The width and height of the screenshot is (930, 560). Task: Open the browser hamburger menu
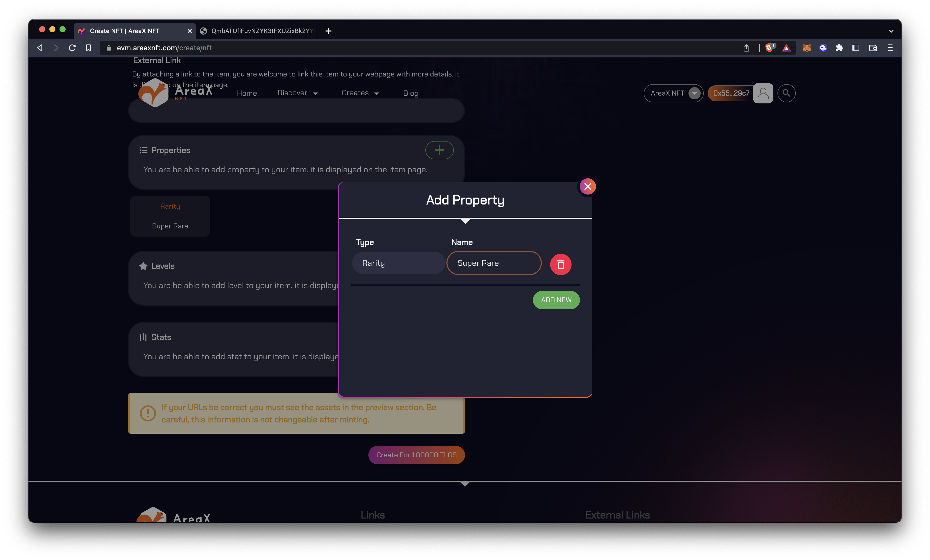pyautogui.click(x=890, y=48)
